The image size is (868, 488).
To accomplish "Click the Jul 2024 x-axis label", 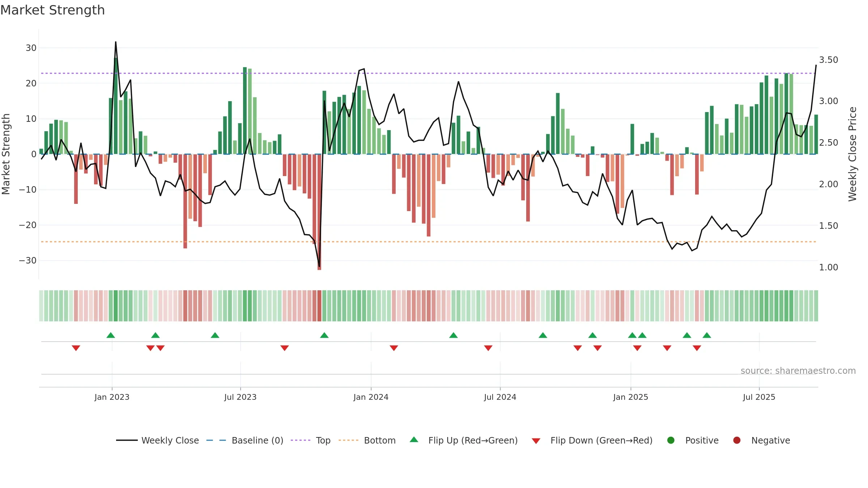I will click(500, 397).
